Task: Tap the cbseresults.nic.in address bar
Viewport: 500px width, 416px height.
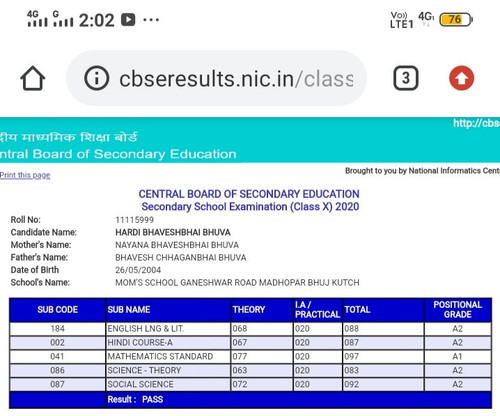Action: (217, 78)
